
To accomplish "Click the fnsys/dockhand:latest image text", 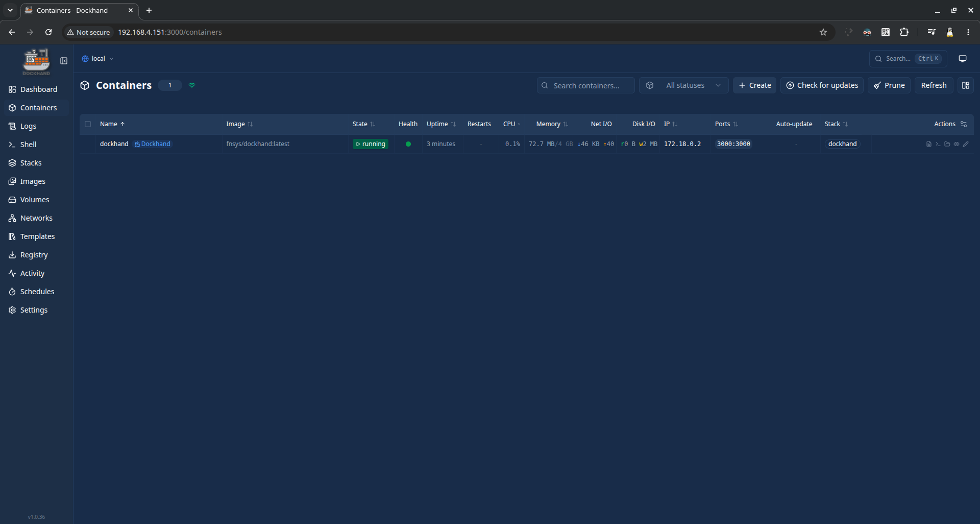I will [x=258, y=144].
